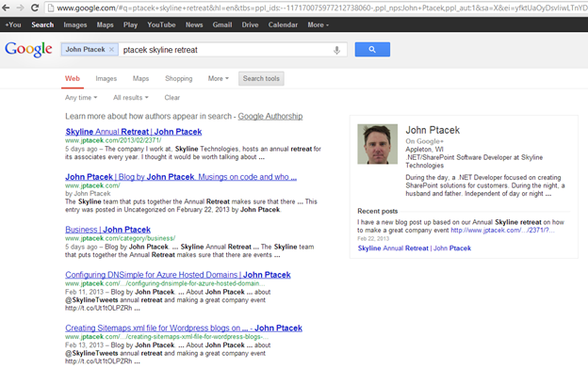Click the browser forward arrow
Screen dimensions: 588x368
(x=20, y=8)
